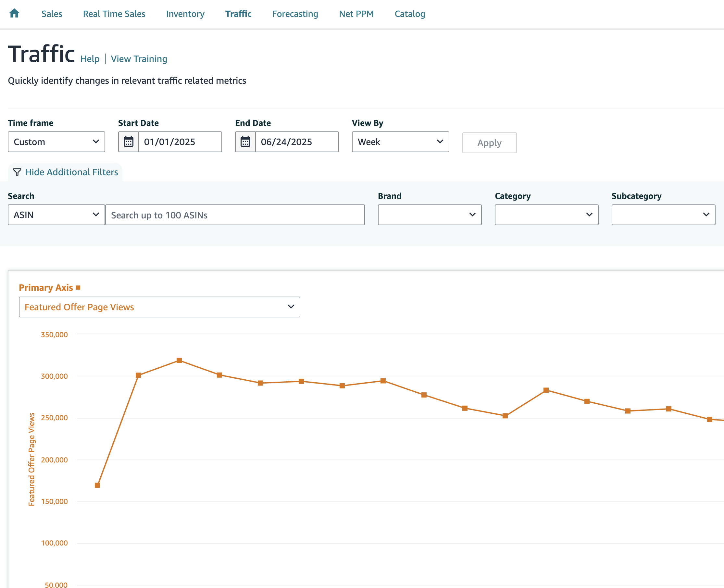Viewport: 724px width, 588px height.
Task: Open the Forecasting section
Action: [295, 14]
